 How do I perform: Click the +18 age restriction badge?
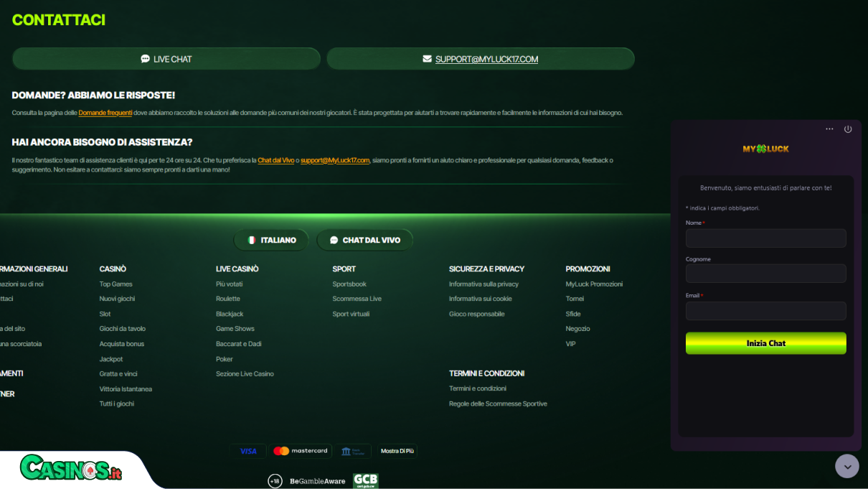click(x=275, y=481)
